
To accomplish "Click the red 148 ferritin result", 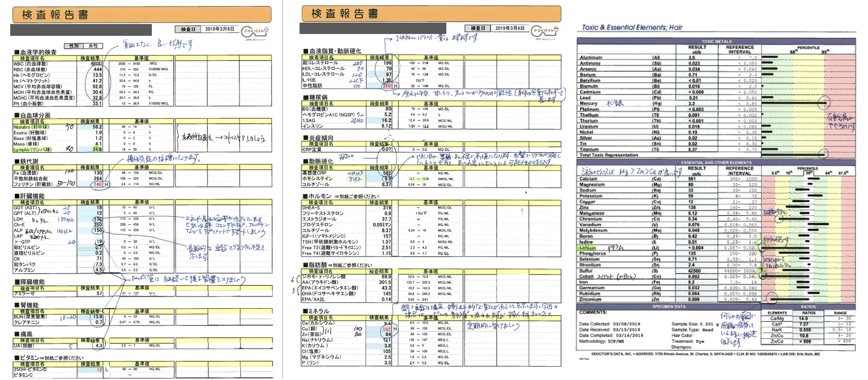I will pyautogui.click(x=98, y=184).
